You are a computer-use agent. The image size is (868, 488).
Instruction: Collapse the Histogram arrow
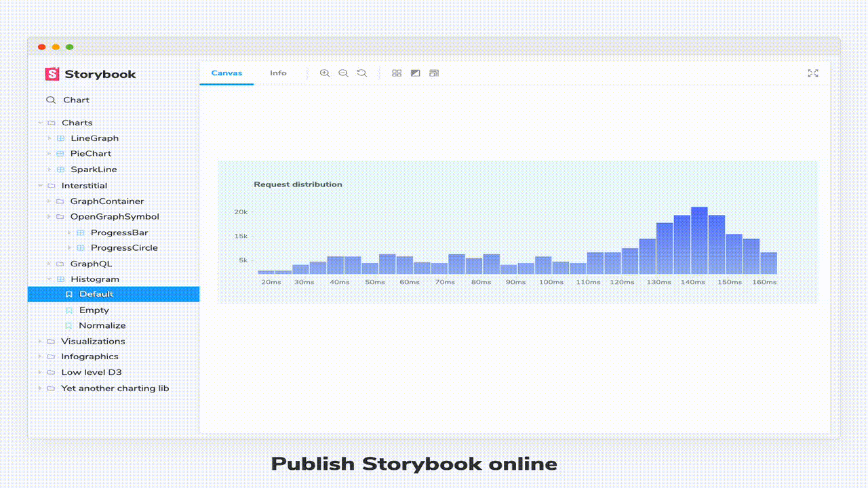click(50, 279)
